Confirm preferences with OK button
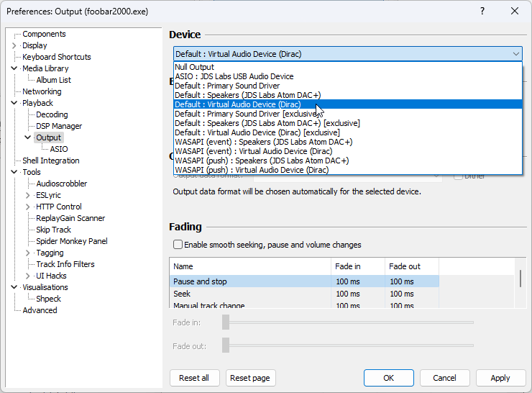This screenshot has width=532, height=393. point(389,378)
